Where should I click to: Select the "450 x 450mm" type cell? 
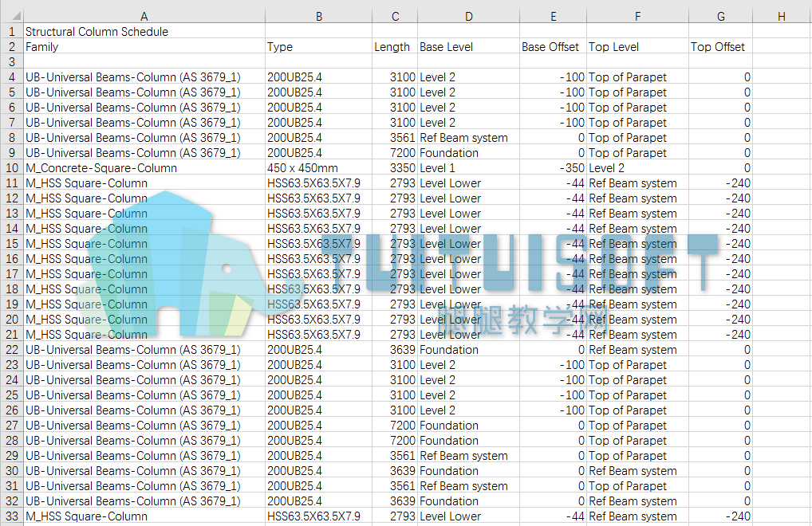[x=318, y=168]
